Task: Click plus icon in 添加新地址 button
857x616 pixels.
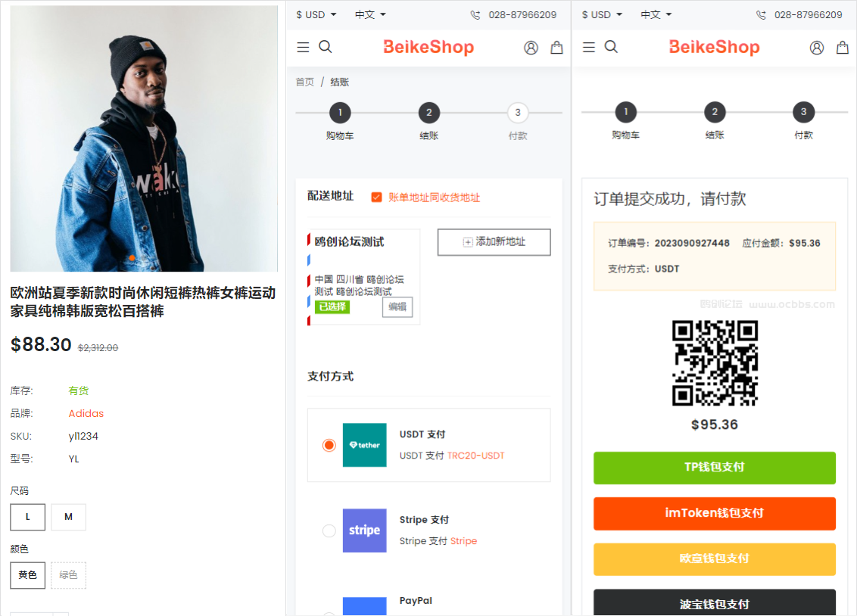Action: coord(468,242)
